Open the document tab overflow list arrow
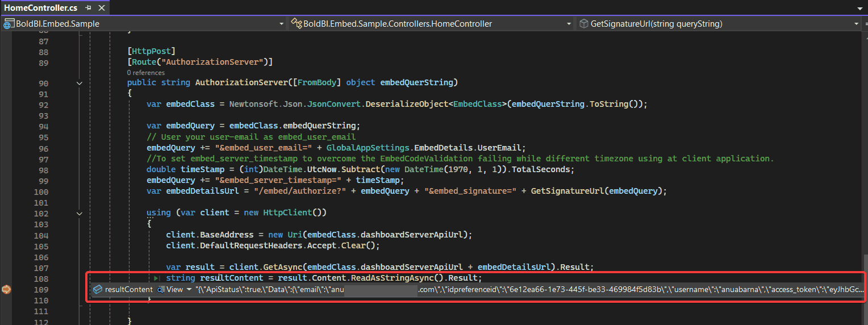 pyautogui.click(x=860, y=9)
